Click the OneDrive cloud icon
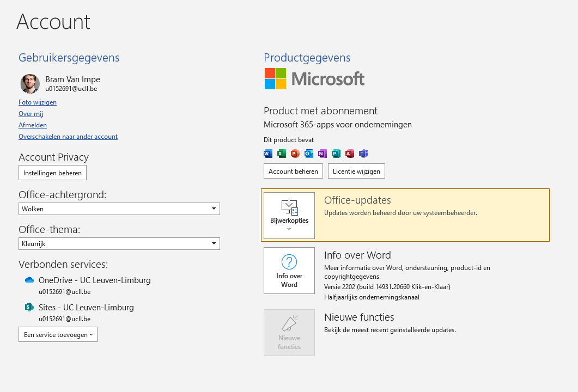Viewport: 578px width, 392px height. [29, 280]
